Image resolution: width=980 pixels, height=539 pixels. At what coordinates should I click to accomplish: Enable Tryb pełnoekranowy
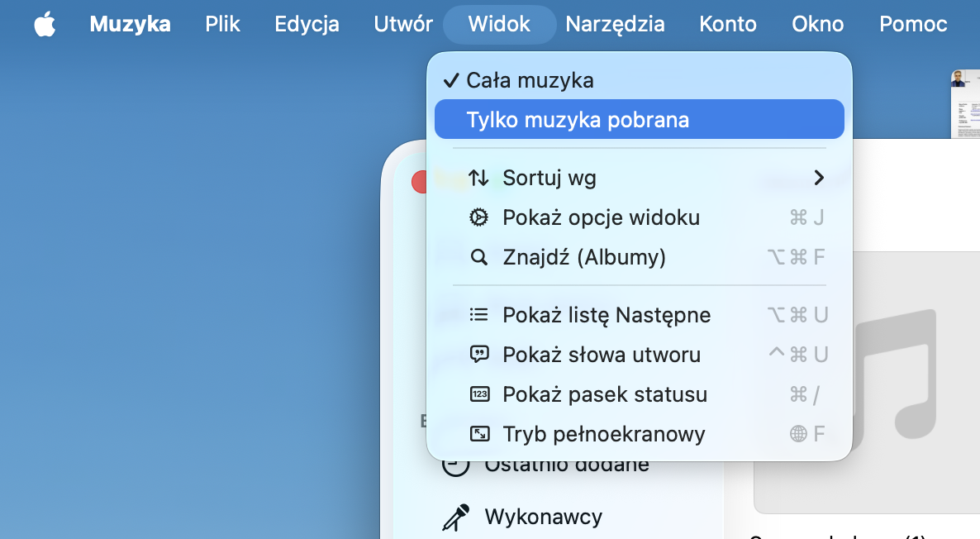pos(640,434)
